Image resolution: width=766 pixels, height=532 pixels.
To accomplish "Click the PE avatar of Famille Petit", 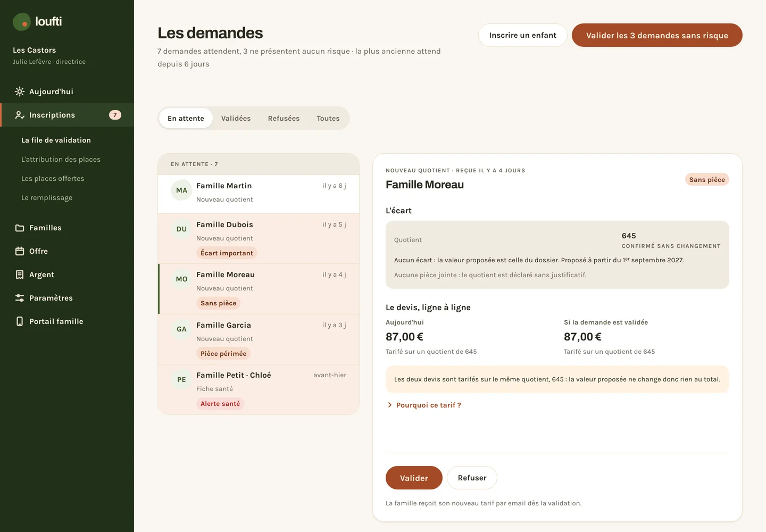I will click(181, 379).
